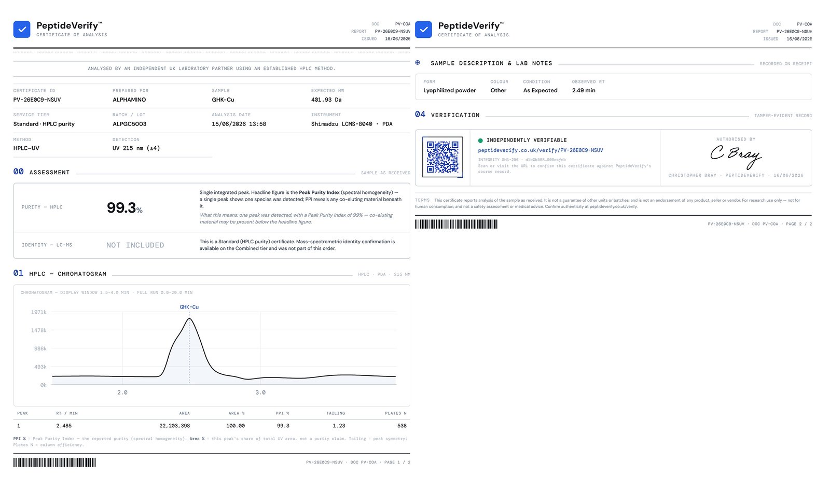Select the 401.93 Da expected MW value
The width and height of the screenshot is (830, 504).
[x=326, y=100]
